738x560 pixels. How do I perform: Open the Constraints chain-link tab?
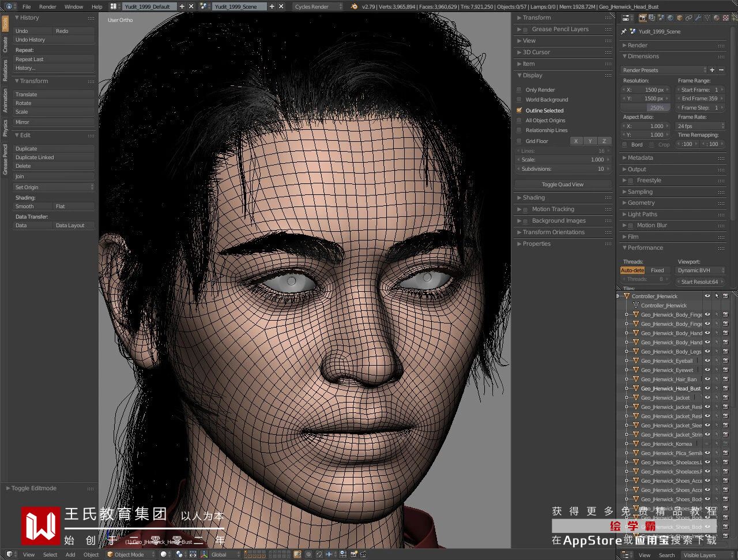pos(688,18)
